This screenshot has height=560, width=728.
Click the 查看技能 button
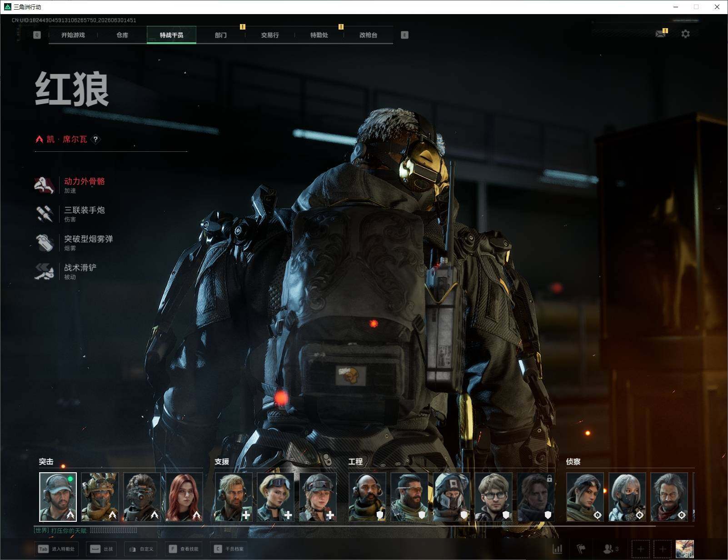coord(184,549)
